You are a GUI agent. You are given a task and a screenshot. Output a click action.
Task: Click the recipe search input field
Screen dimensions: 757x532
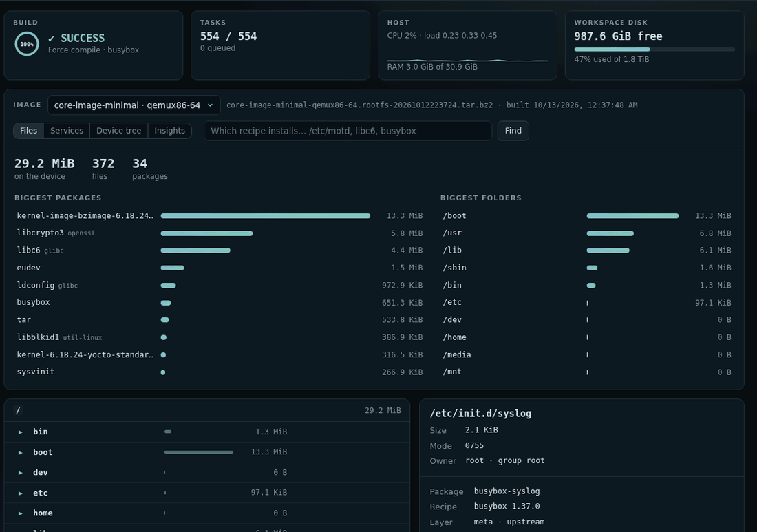[348, 131]
